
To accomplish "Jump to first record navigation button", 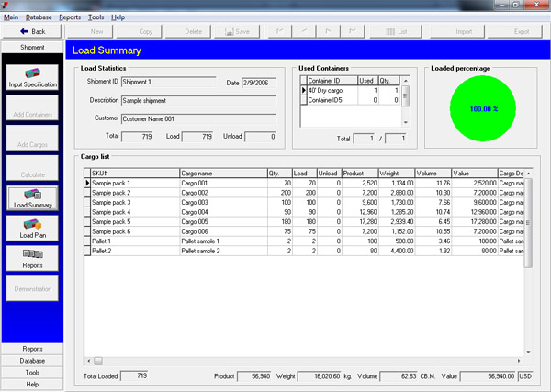I will (280, 31).
